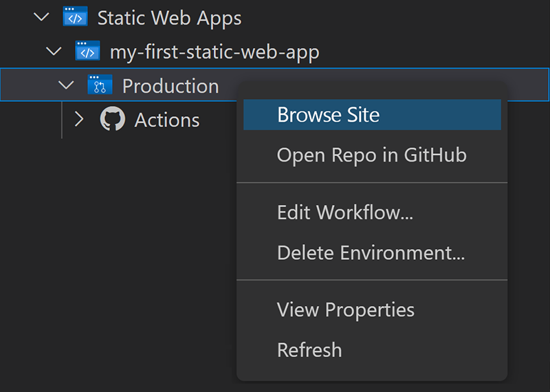The width and height of the screenshot is (550, 392).
Task: Click the Static Web Apps icon
Action: coord(75,17)
